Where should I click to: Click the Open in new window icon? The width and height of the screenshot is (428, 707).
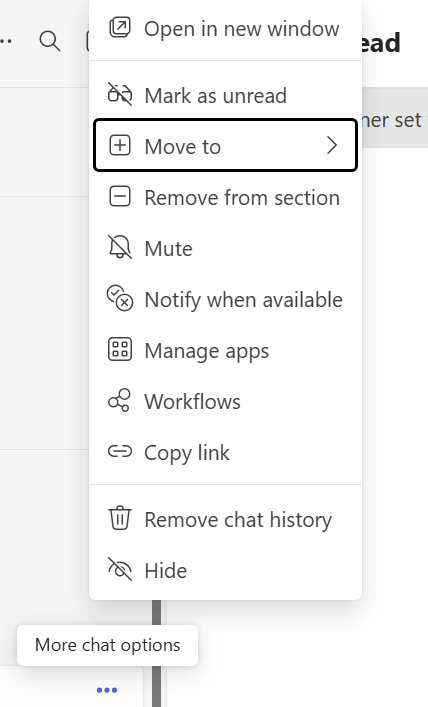120,28
